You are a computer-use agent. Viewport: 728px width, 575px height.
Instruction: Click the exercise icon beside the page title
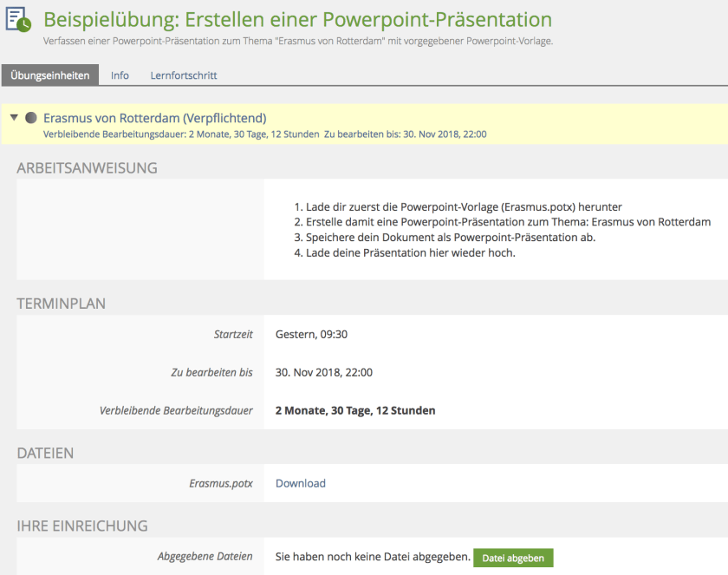16,17
